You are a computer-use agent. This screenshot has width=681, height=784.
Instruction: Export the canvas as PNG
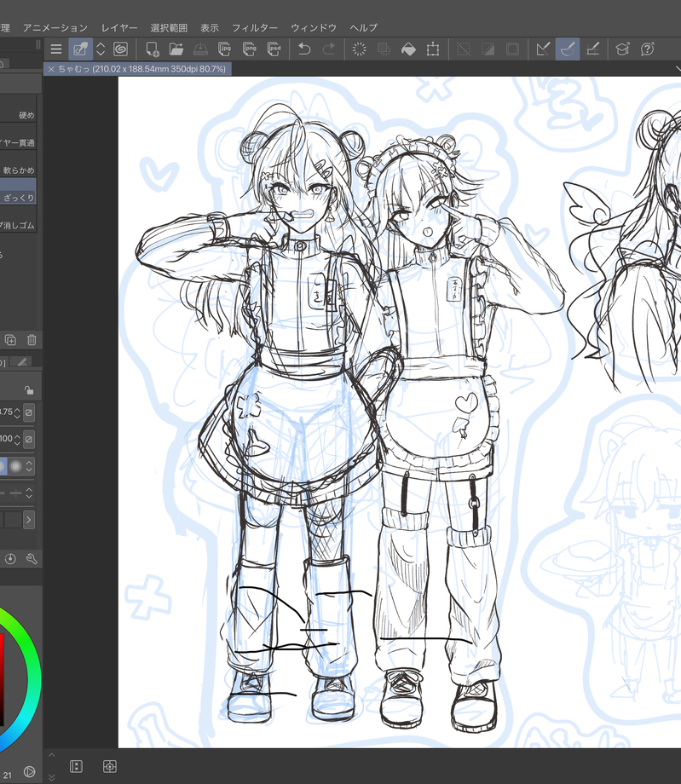pyautogui.click(x=249, y=49)
